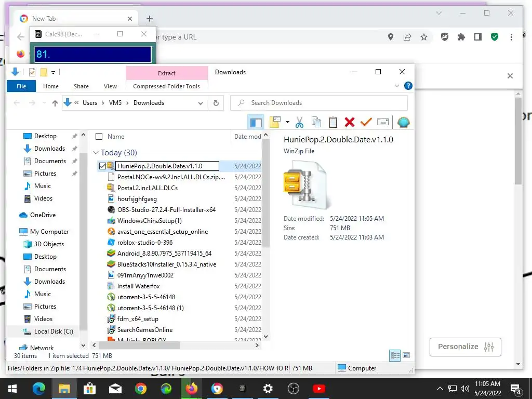Open Compressed Folder Tools tab

pyautogui.click(x=167, y=86)
